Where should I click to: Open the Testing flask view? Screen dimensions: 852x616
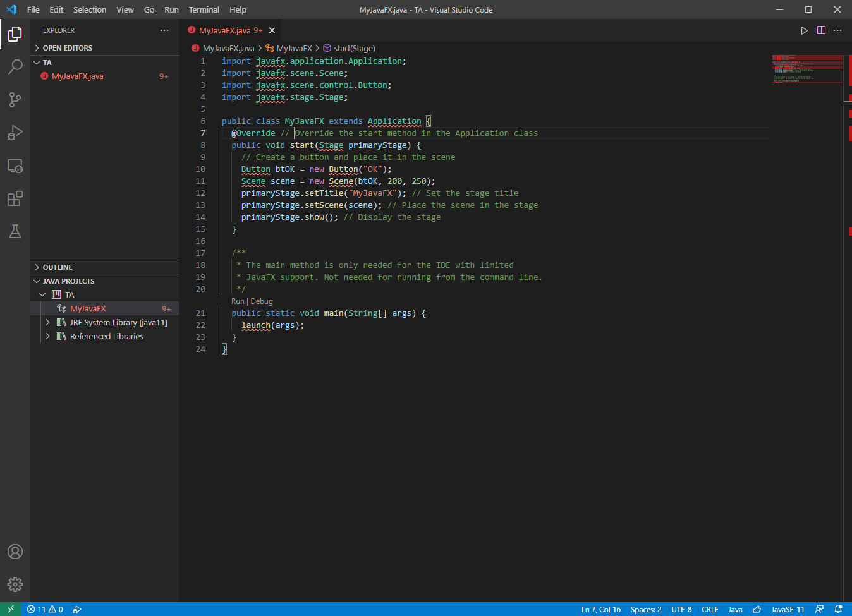[15, 231]
